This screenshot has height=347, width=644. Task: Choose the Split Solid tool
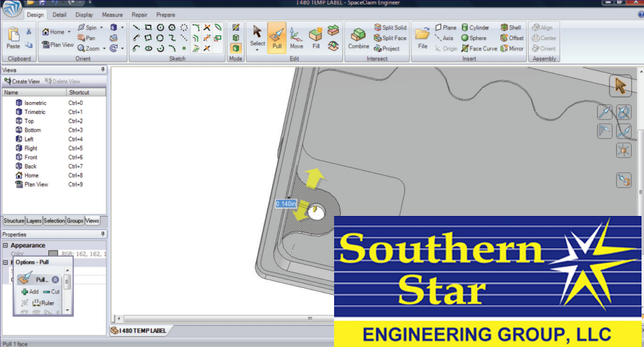pyautogui.click(x=390, y=28)
